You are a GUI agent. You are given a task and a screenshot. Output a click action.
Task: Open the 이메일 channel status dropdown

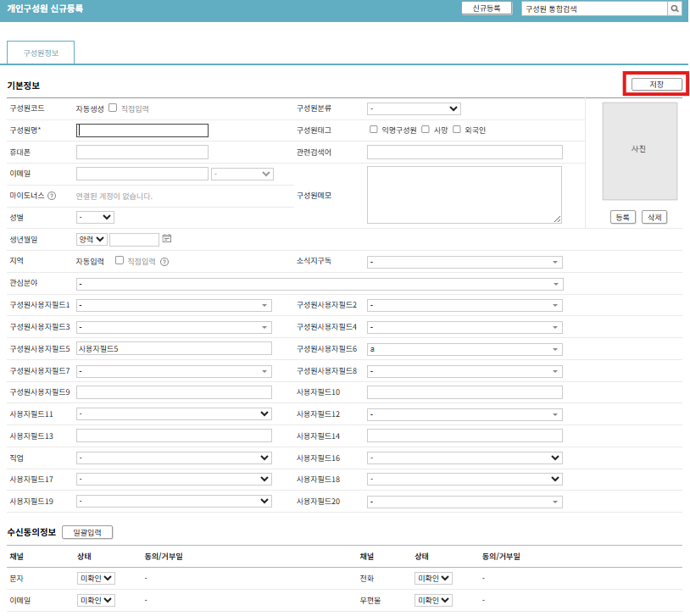pos(96,600)
